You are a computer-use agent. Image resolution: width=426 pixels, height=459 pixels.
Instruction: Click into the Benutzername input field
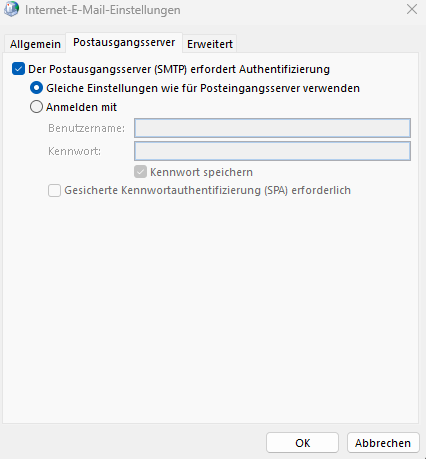click(272, 128)
